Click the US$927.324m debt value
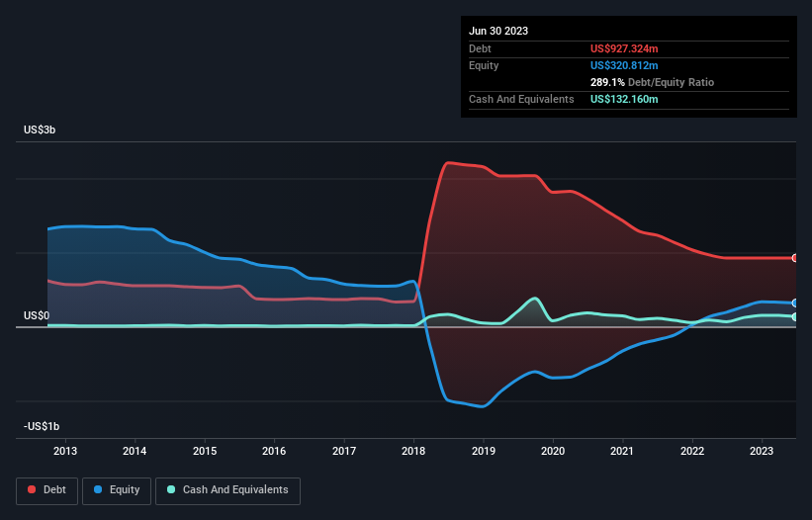The width and height of the screenshot is (812, 520). coord(624,48)
